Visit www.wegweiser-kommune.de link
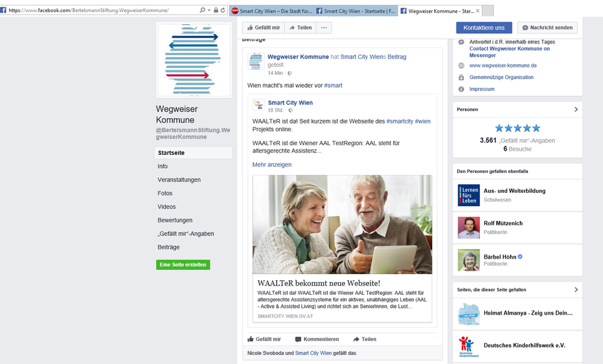The width and height of the screenshot is (603, 364). coord(503,66)
